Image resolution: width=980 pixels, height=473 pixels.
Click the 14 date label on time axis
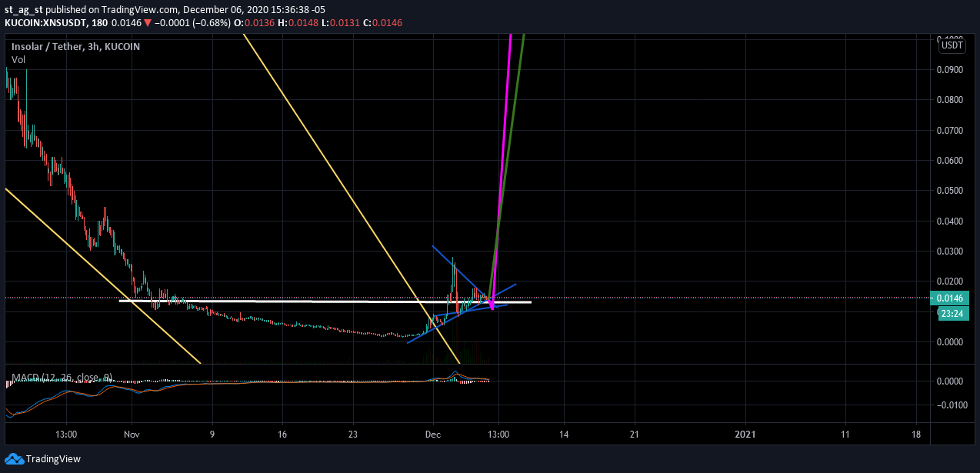click(x=563, y=435)
